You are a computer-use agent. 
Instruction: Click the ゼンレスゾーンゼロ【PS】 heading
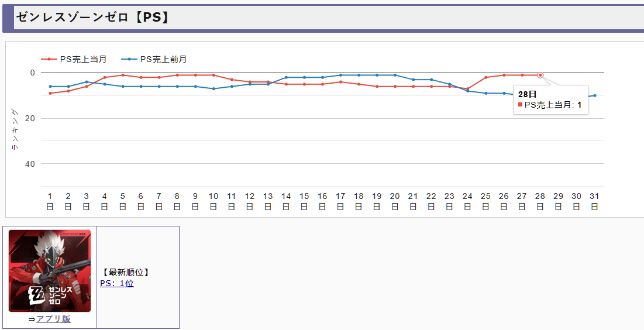[x=93, y=17]
